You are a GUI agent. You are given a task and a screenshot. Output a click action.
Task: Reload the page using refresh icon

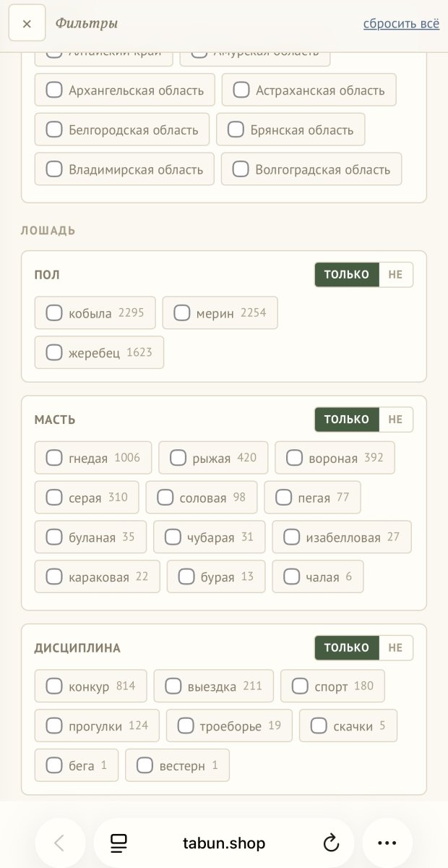pyautogui.click(x=331, y=843)
